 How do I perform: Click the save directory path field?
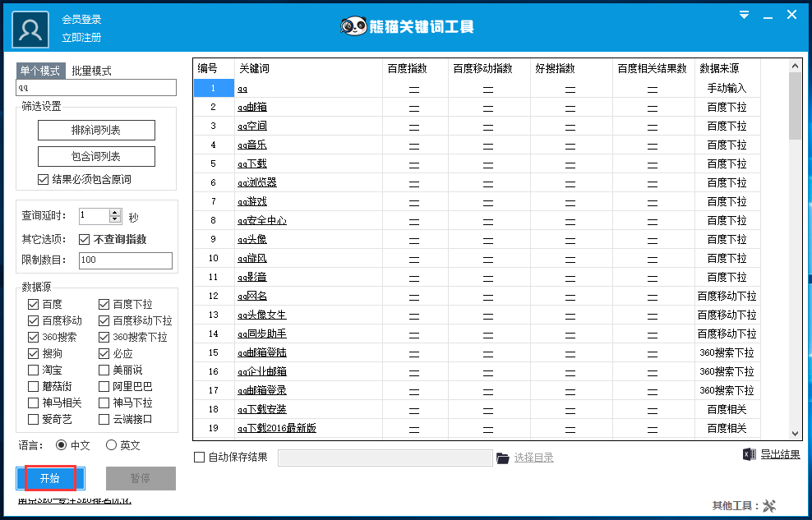point(385,458)
